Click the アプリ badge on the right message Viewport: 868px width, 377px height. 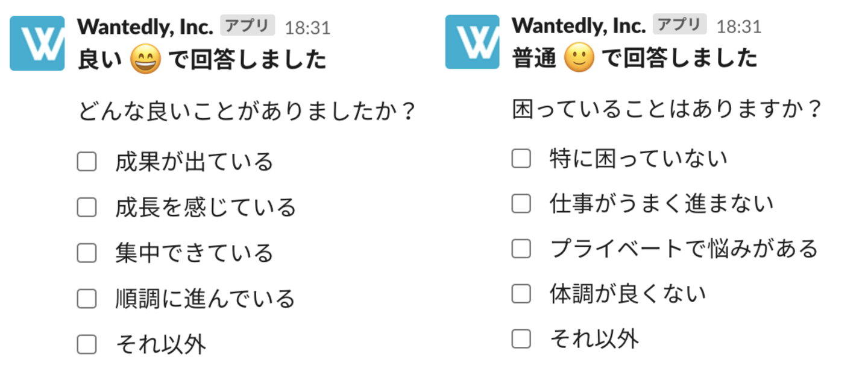tap(679, 25)
